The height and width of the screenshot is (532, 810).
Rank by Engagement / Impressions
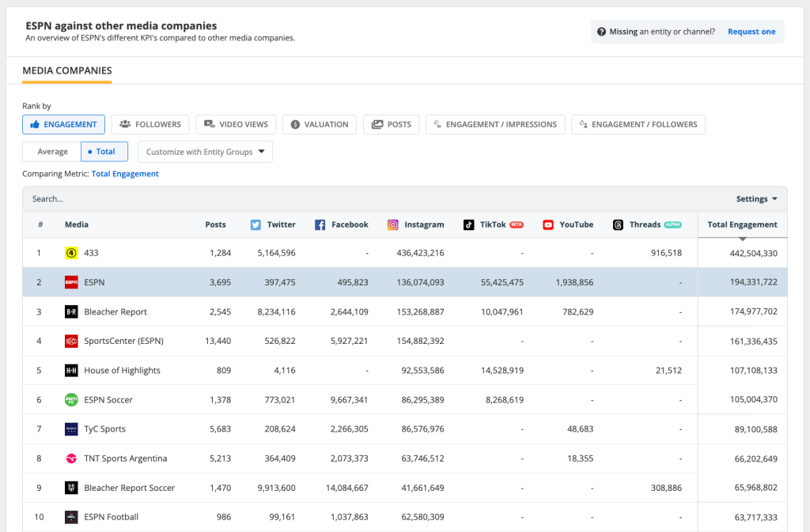click(495, 124)
